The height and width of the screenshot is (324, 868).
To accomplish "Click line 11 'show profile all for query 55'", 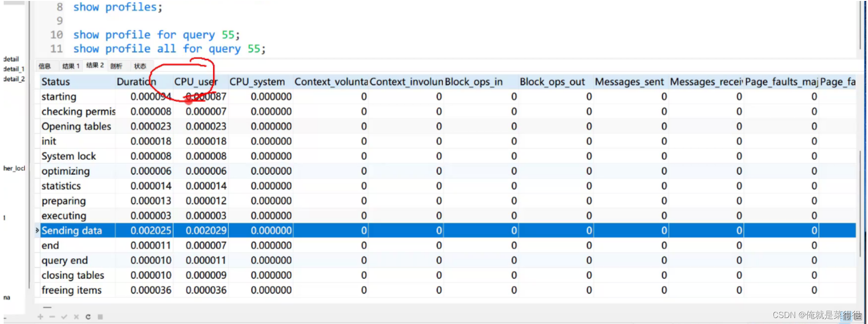I will pyautogui.click(x=169, y=49).
